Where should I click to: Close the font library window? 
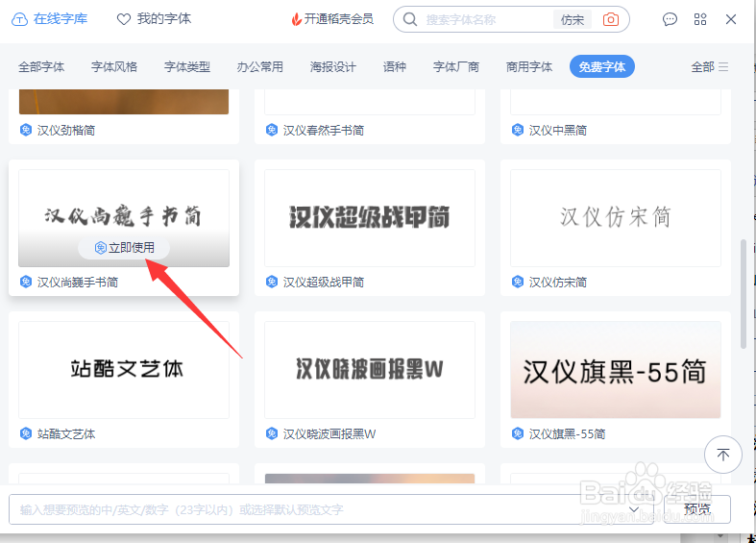(731, 19)
